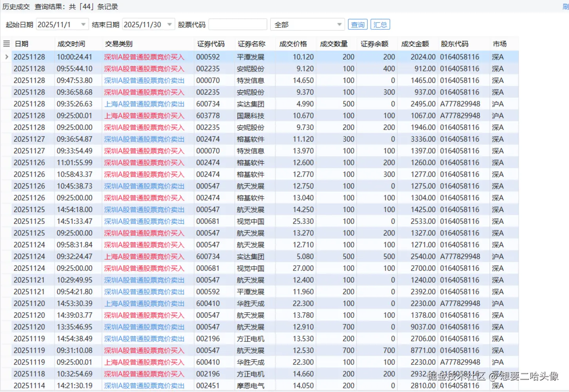Open the 结束日期 date dropdown
The image size is (569, 392).
click(x=170, y=24)
